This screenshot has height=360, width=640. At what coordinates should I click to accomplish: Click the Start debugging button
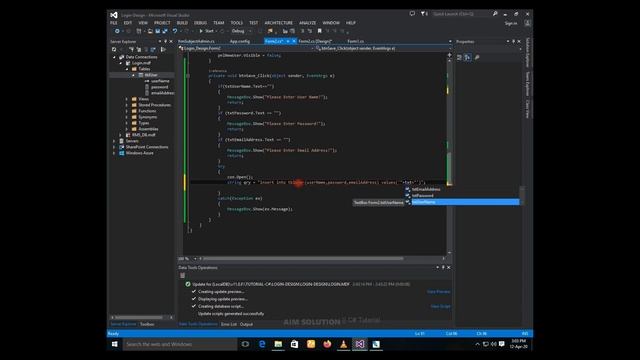pyautogui.click(x=207, y=31)
